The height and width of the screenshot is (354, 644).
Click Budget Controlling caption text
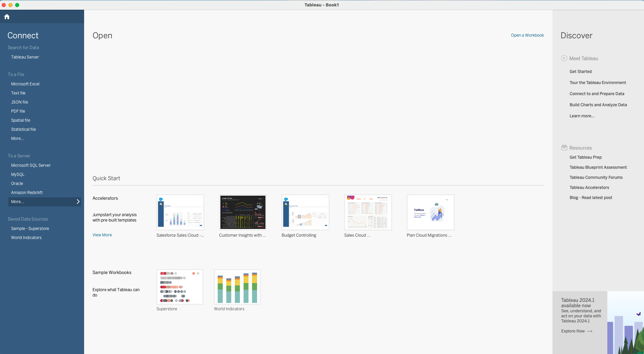coord(299,235)
